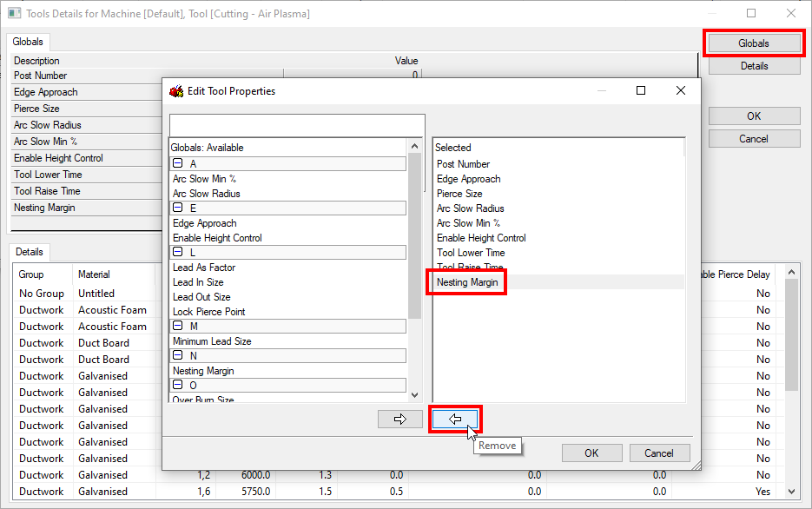
Task: Collapse the L group in available globals
Action: pyautogui.click(x=179, y=252)
